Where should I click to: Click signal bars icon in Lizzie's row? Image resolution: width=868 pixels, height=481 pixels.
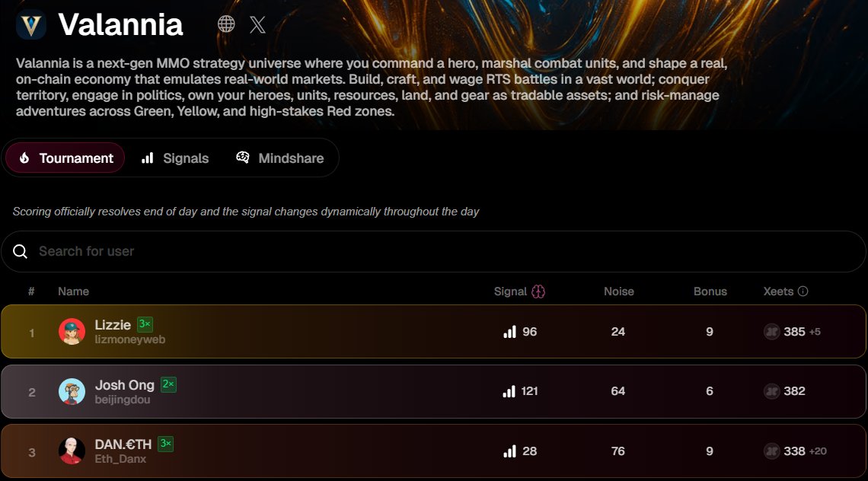coord(509,332)
